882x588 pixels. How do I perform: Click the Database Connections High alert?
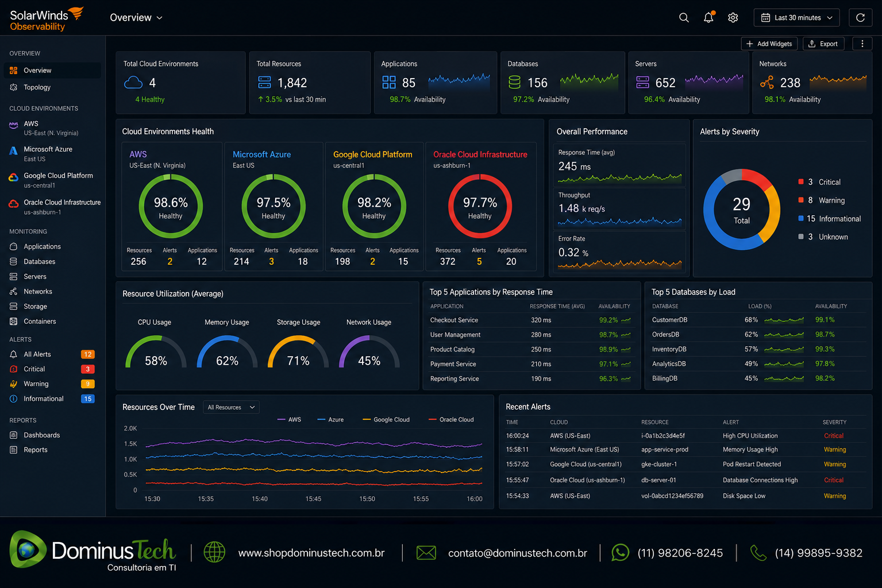[x=760, y=480]
